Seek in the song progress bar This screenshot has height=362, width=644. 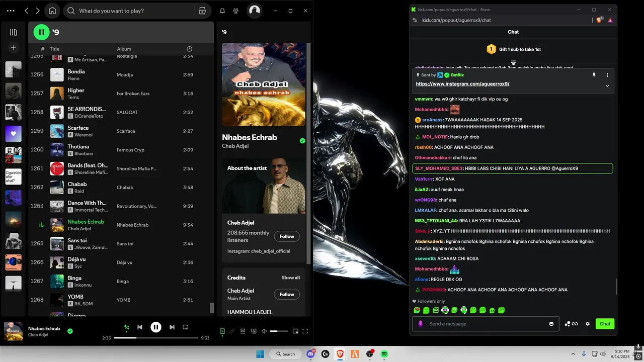pyautogui.click(x=156, y=338)
